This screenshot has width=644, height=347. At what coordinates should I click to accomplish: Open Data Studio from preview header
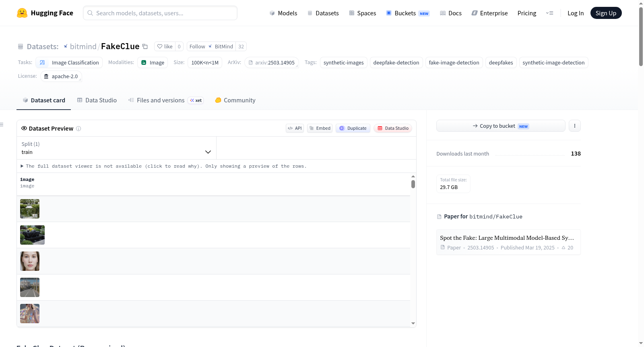tap(393, 128)
